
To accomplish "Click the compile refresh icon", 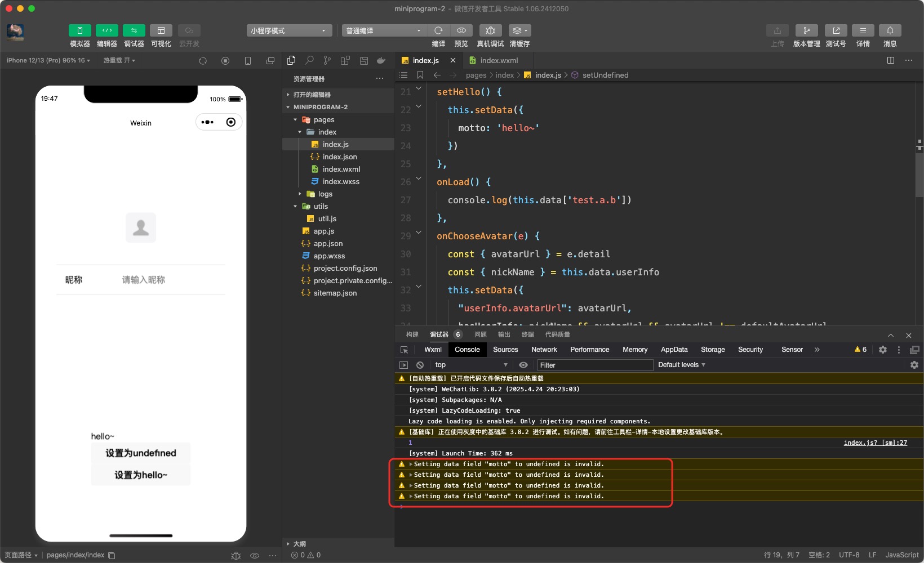I will coord(438,30).
